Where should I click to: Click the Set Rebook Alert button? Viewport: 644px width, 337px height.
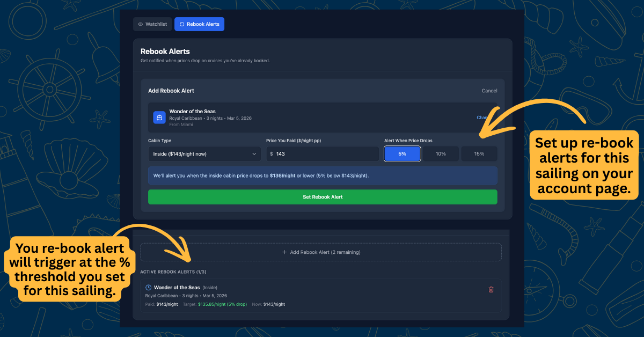(322, 197)
